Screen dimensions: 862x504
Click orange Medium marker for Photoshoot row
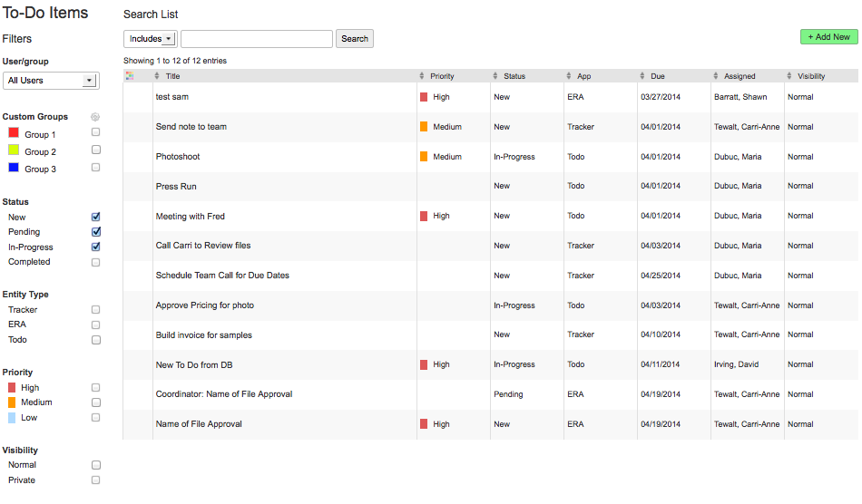tap(424, 157)
